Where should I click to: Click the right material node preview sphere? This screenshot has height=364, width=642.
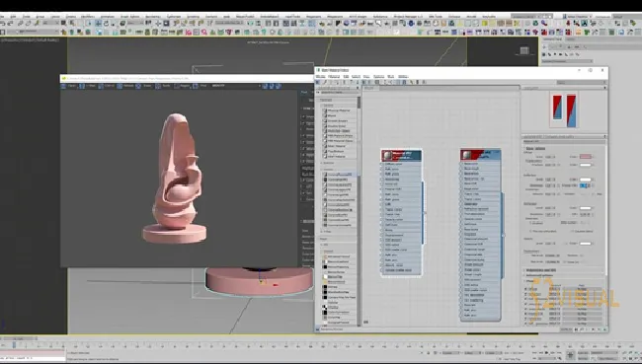pyautogui.click(x=467, y=155)
